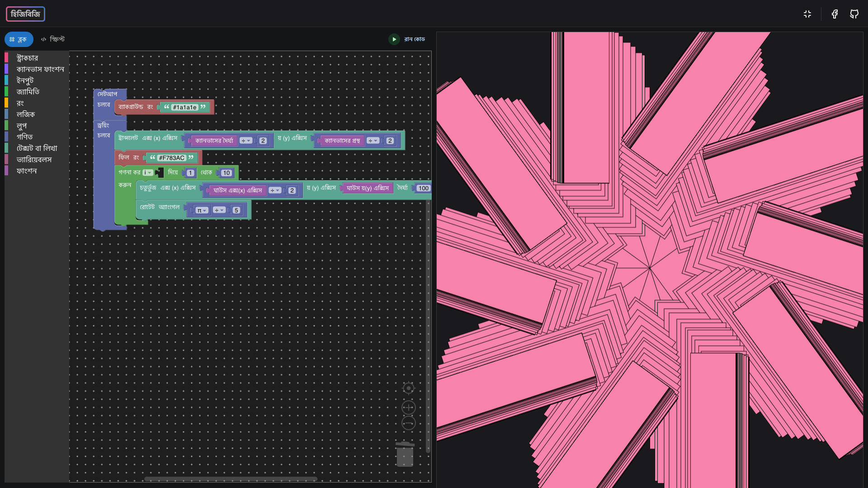868x488 pixels.
Task: Click the #F783AC fill color value
Action: click(x=172, y=158)
